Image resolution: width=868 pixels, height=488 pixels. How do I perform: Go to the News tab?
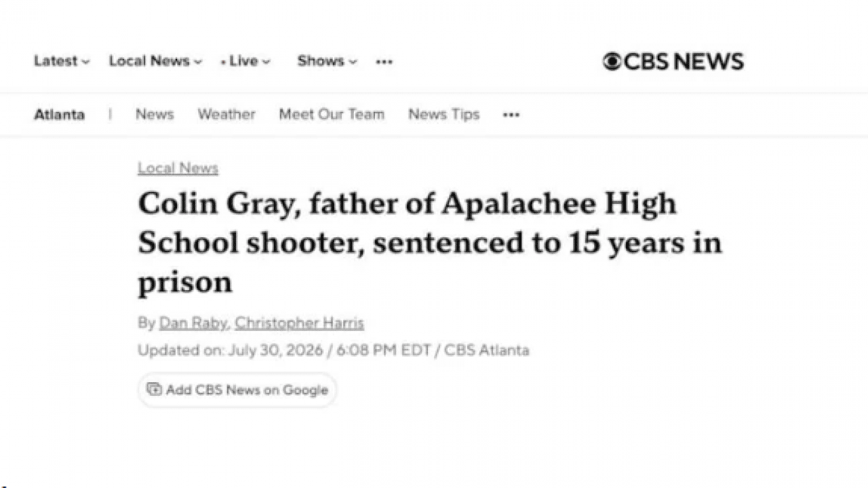(155, 115)
